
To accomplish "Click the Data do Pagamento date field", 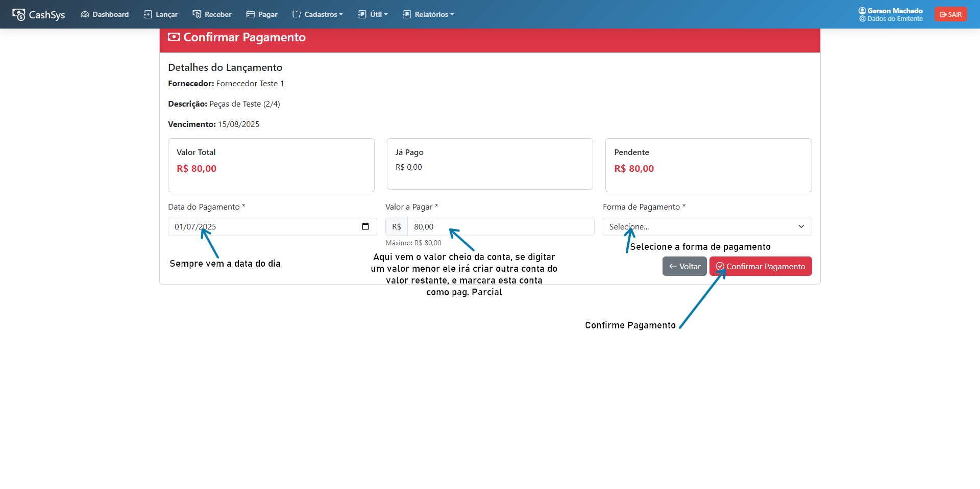I will [265, 226].
